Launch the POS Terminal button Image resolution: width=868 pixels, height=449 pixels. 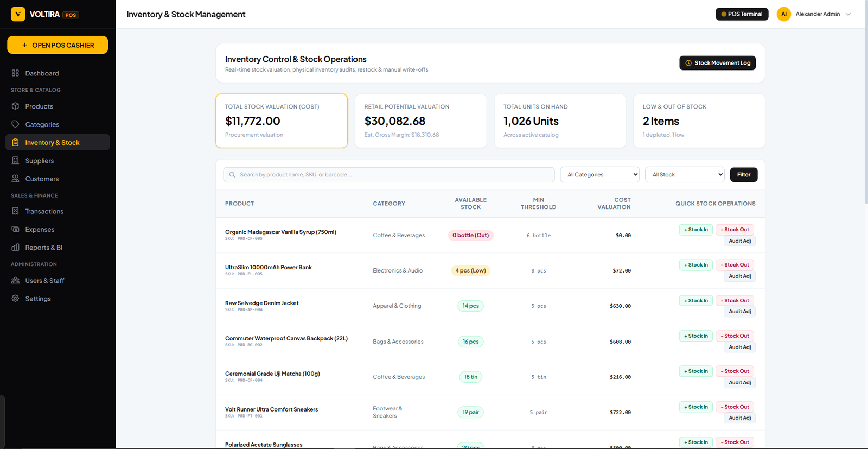[x=742, y=14]
